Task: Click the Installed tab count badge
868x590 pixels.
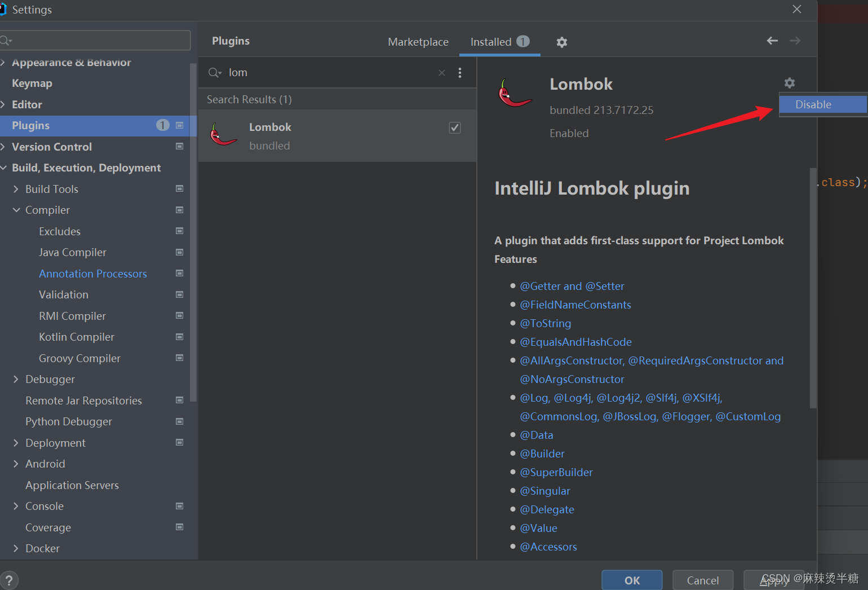Action: (523, 41)
